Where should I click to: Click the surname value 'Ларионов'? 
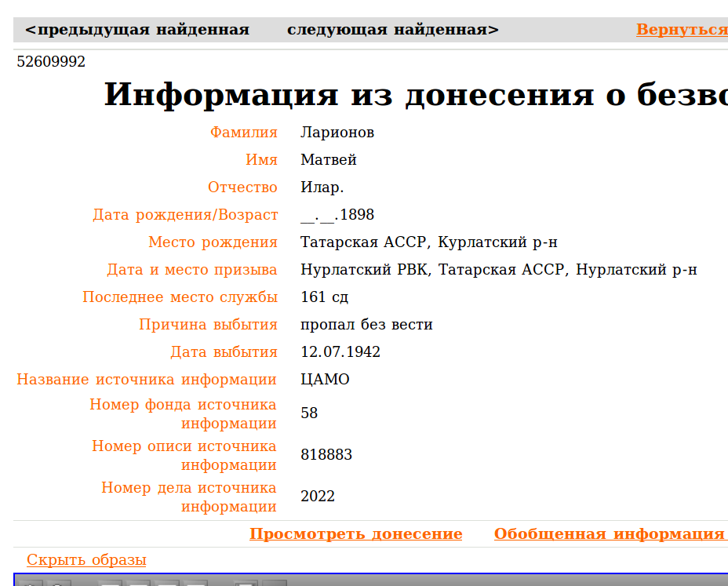(337, 133)
